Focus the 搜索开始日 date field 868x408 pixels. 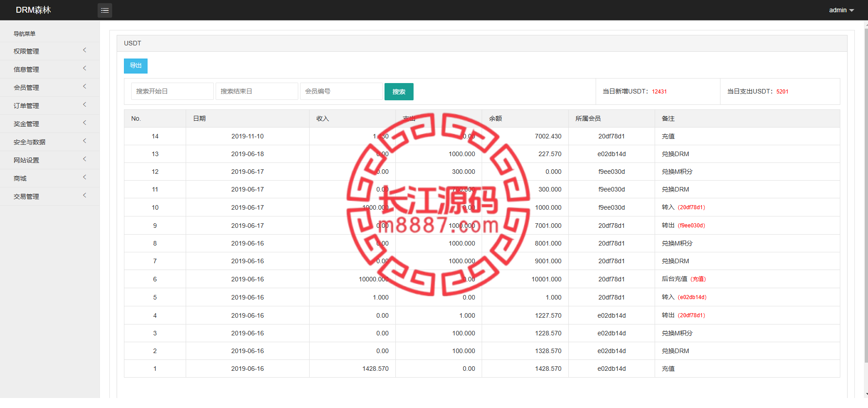coord(172,91)
